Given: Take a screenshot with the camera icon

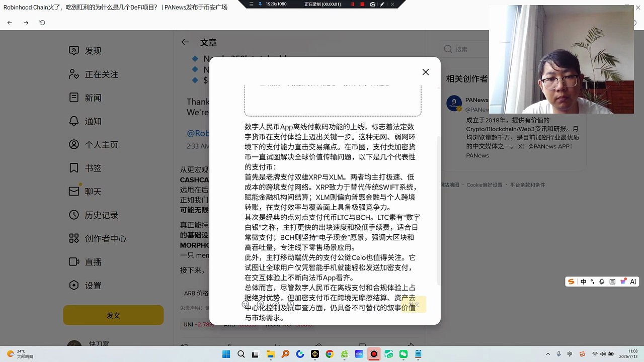Looking at the screenshot, I should [372, 4].
